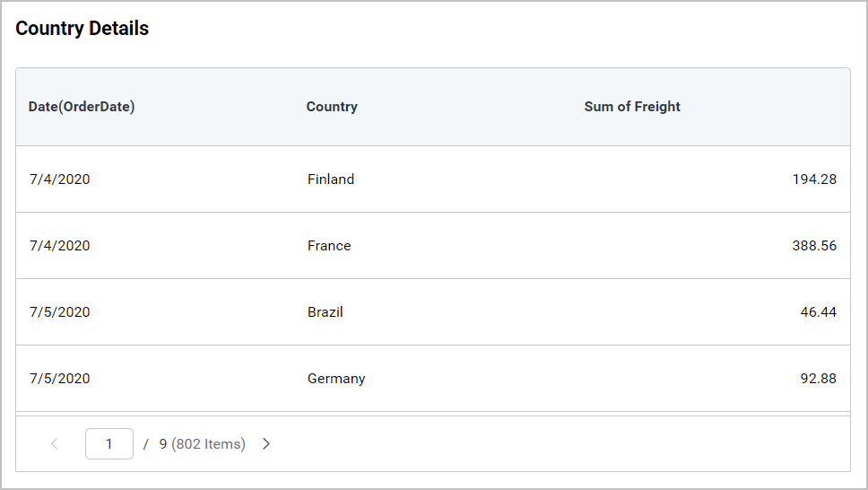Image resolution: width=868 pixels, height=490 pixels.
Task: Select the Finland country cell
Action: click(331, 179)
